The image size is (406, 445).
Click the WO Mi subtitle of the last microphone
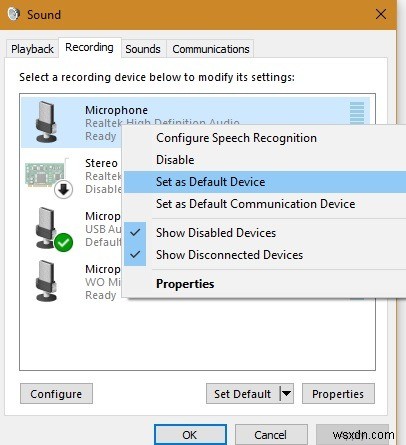tap(103, 282)
